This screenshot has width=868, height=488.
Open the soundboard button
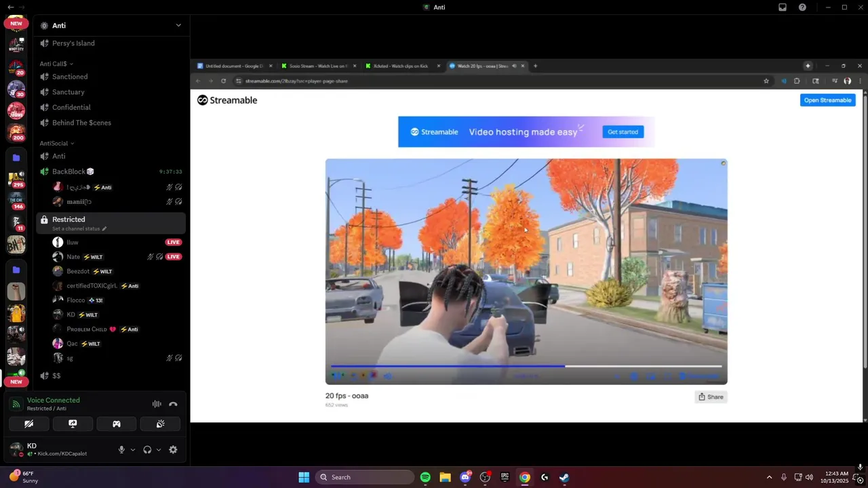click(x=160, y=424)
